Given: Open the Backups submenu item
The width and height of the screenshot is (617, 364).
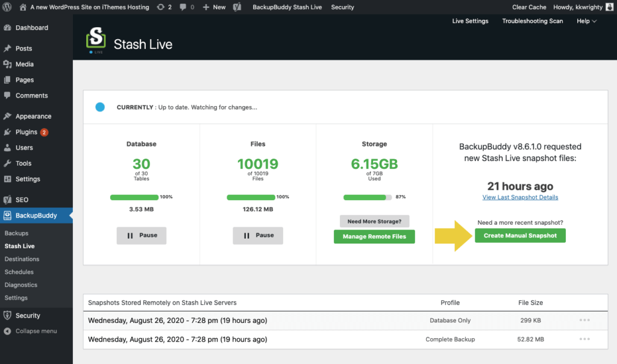Looking at the screenshot, I should click(x=16, y=233).
